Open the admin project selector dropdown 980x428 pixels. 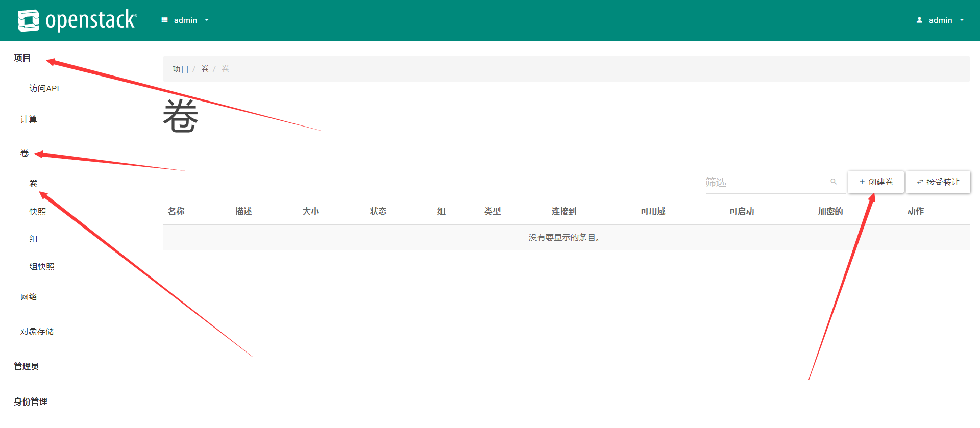click(x=185, y=20)
